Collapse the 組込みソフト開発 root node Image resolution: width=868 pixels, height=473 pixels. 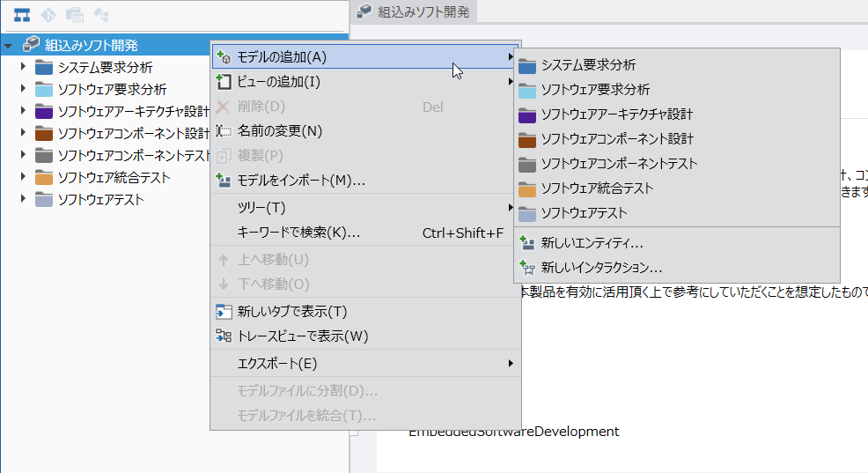click(8, 46)
